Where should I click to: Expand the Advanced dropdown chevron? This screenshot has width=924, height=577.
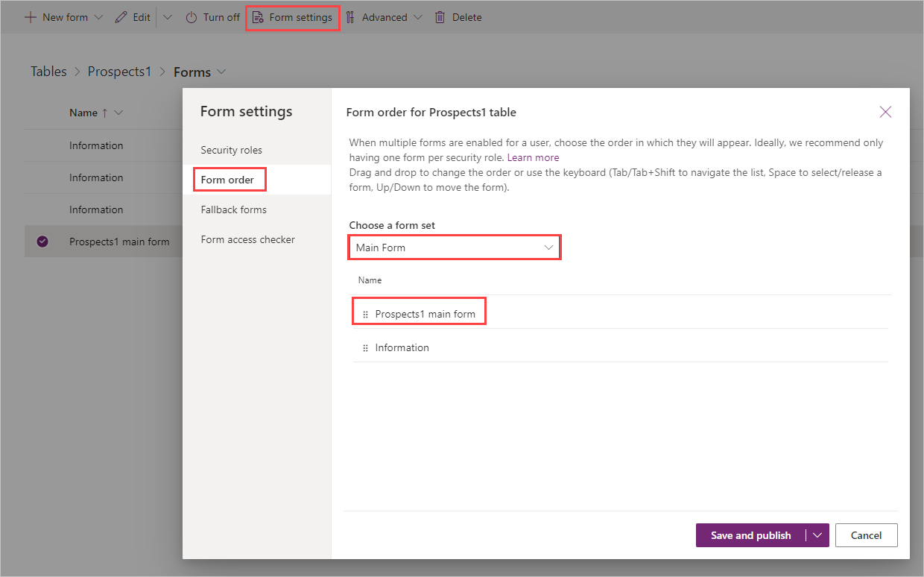click(417, 17)
